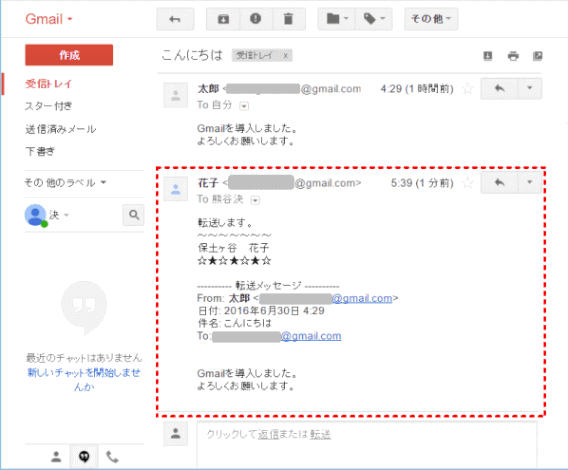Print the conversation

click(x=513, y=56)
